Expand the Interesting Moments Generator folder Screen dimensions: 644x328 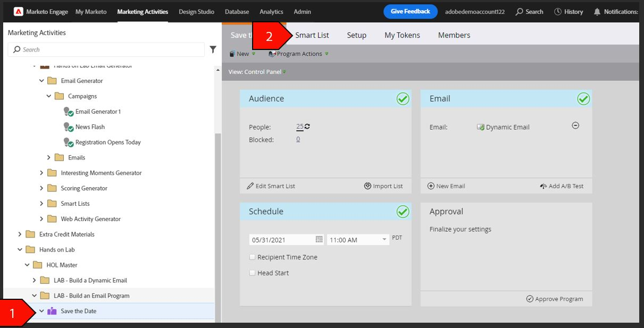click(x=42, y=173)
